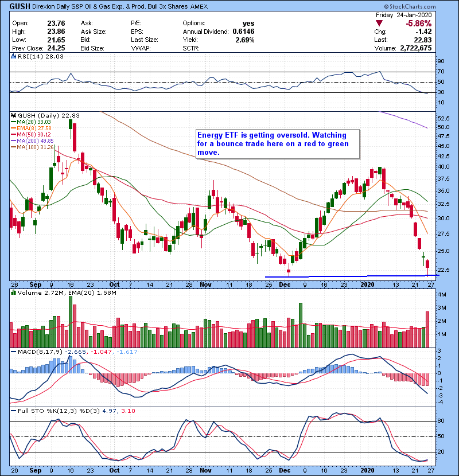Screen dimensions: 459x476
Task: Click the AMEX exchange label
Action: [x=199, y=7]
